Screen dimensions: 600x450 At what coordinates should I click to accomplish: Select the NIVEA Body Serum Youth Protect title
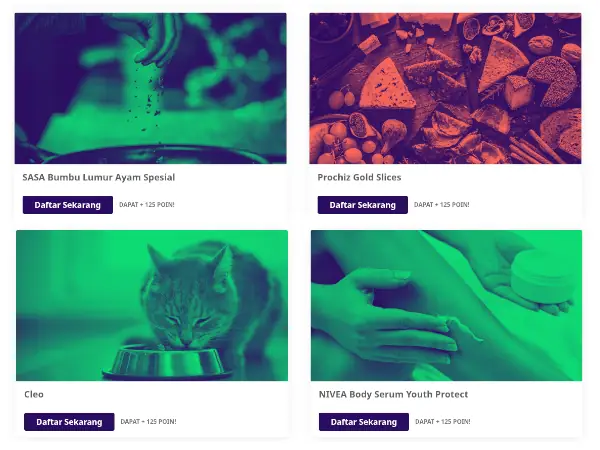coord(393,395)
